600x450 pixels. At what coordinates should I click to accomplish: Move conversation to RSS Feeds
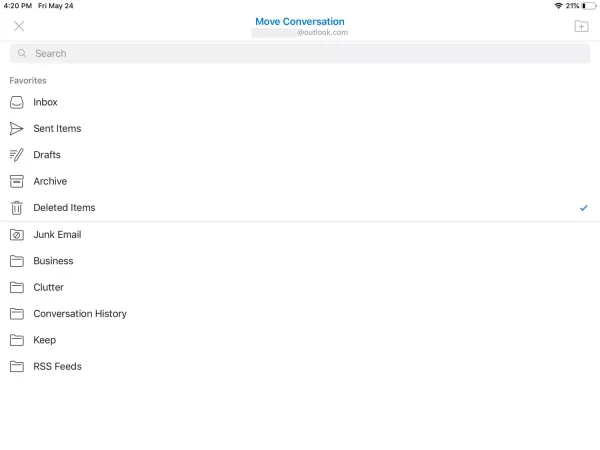coord(57,366)
